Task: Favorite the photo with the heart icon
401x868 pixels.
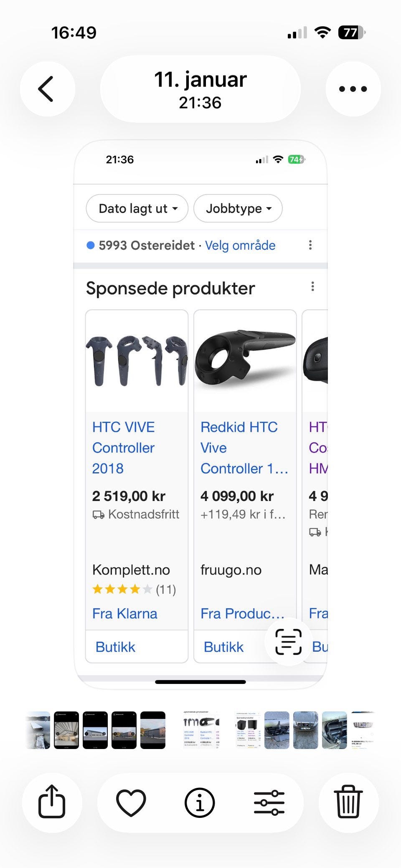Action: click(x=131, y=802)
